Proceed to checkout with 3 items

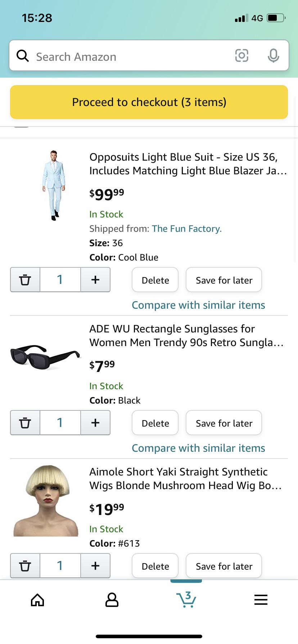(149, 102)
